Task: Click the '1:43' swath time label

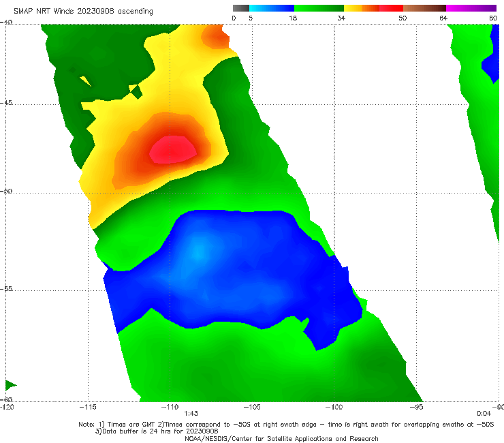Action: coord(191,414)
